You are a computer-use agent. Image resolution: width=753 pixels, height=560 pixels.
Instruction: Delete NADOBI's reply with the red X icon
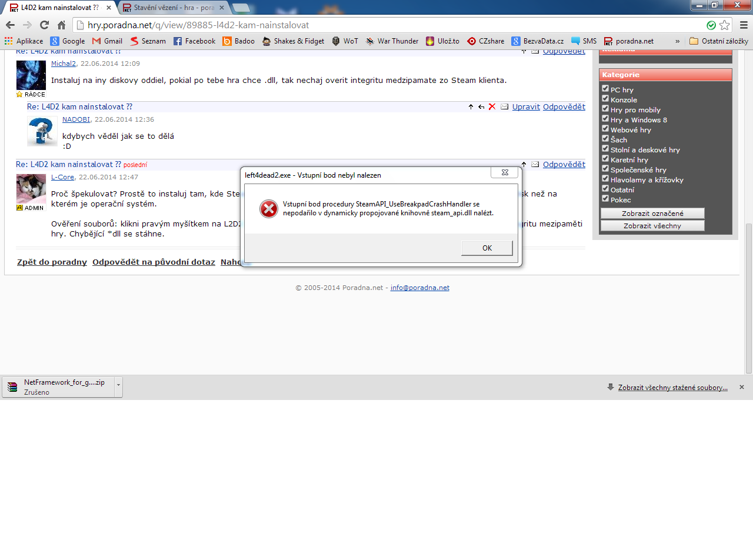(x=492, y=106)
